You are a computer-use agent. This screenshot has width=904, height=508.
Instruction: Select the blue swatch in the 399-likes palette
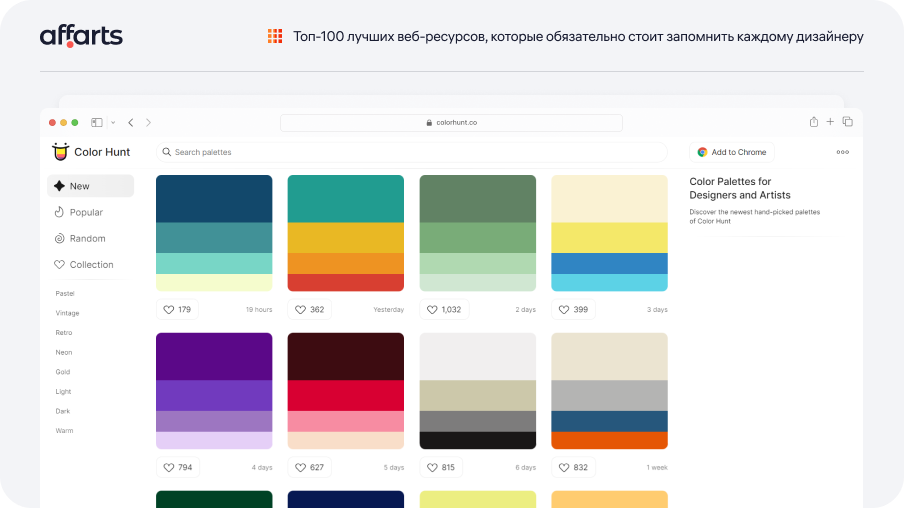point(609,264)
